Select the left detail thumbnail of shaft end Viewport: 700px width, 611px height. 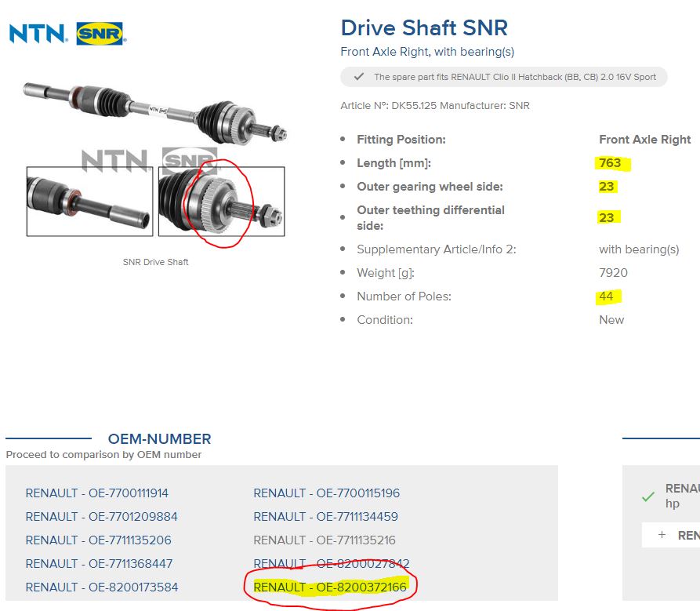(89, 202)
